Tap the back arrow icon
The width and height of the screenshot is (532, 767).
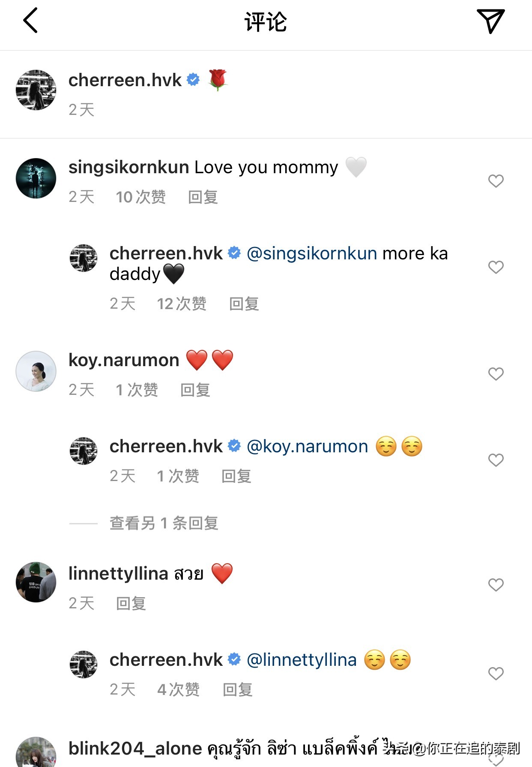pyautogui.click(x=30, y=21)
